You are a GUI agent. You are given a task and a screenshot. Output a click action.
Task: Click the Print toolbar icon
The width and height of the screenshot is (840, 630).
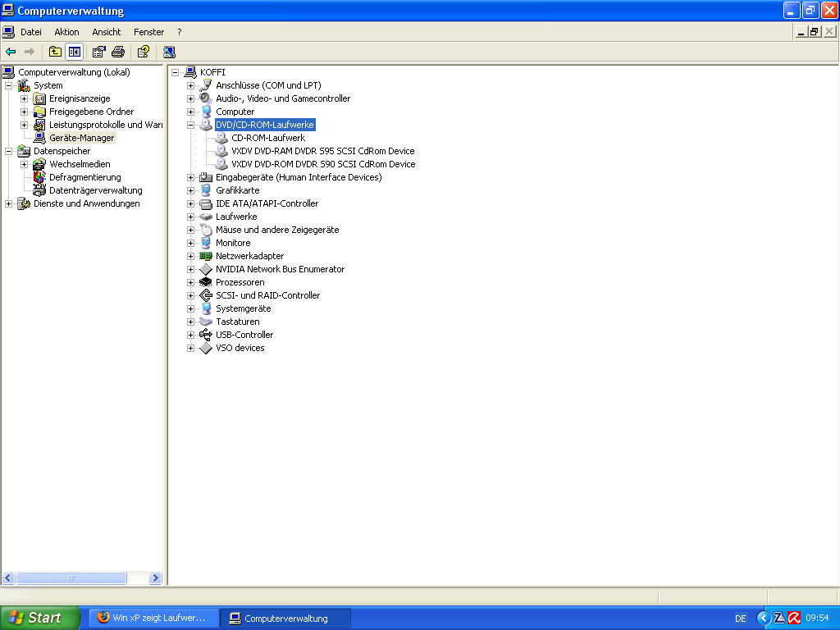[x=118, y=52]
